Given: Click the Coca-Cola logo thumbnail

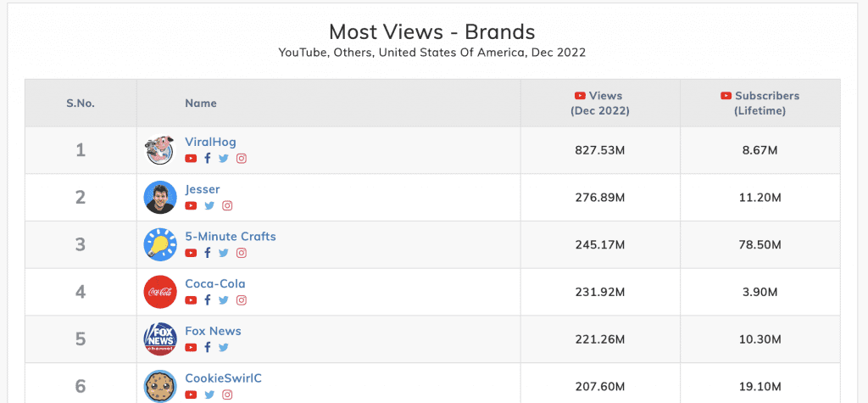Looking at the screenshot, I should [160, 292].
